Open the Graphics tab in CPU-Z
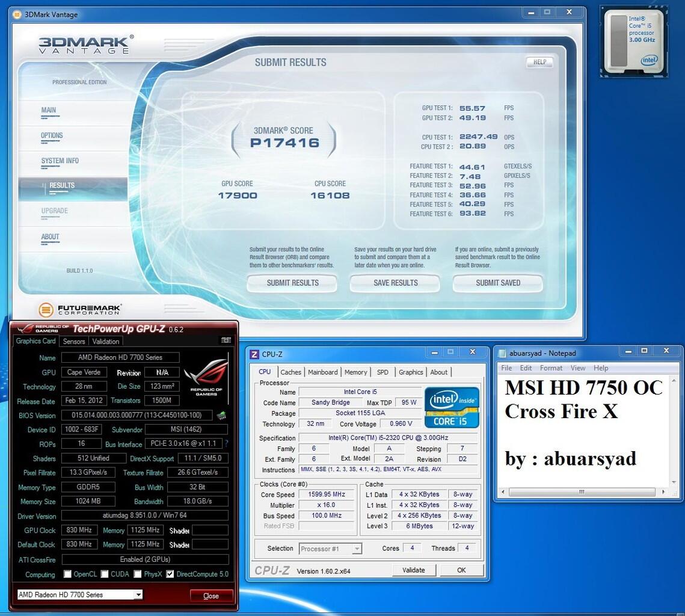 tap(411, 372)
